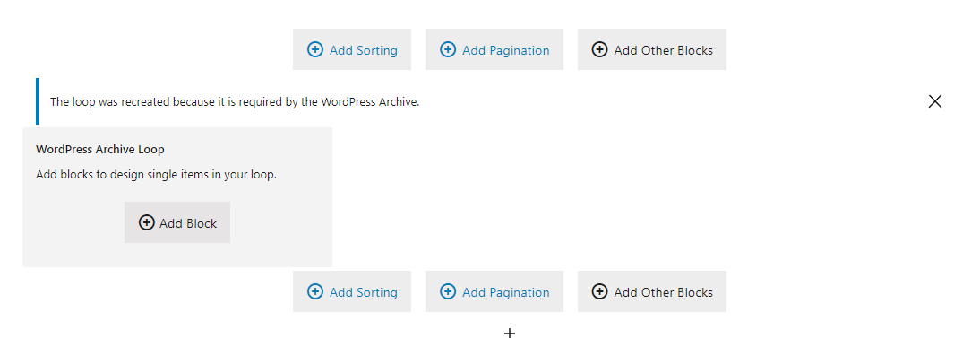The image size is (980, 338).
Task: Click the plus icon on Add Pagination below the loop
Action: point(448,291)
